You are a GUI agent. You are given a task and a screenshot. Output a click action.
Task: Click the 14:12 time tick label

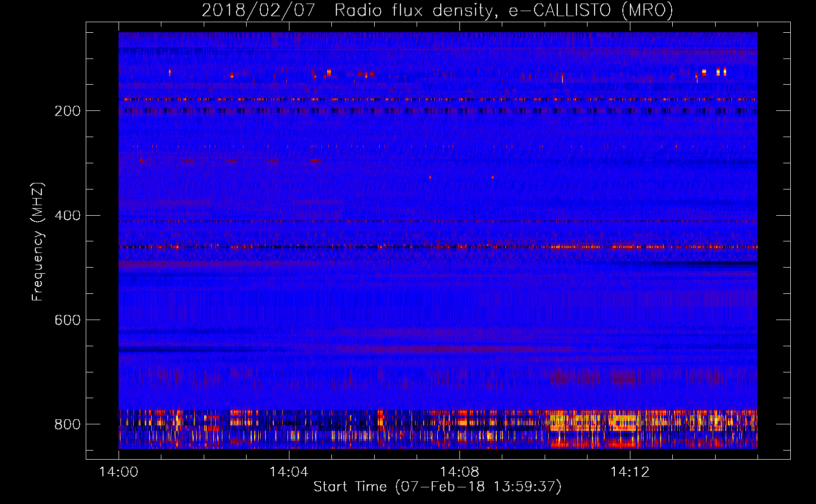pyautogui.click(x=629, y=472)
